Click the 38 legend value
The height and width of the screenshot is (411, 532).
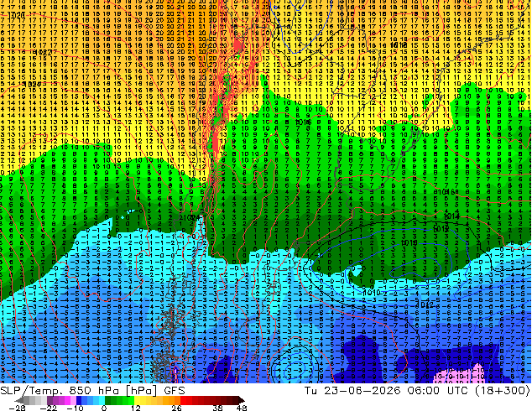pyautogui.click(x=218, y=408)
